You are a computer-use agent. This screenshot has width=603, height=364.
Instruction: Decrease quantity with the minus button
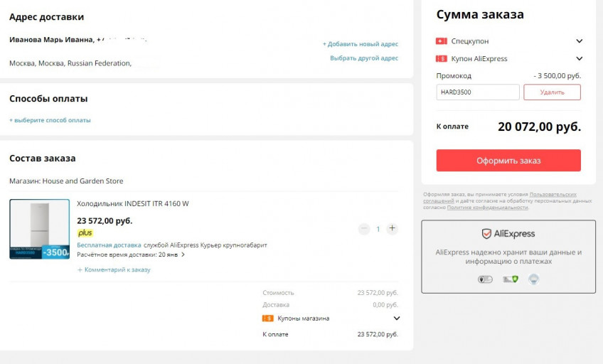coord(364,229)
